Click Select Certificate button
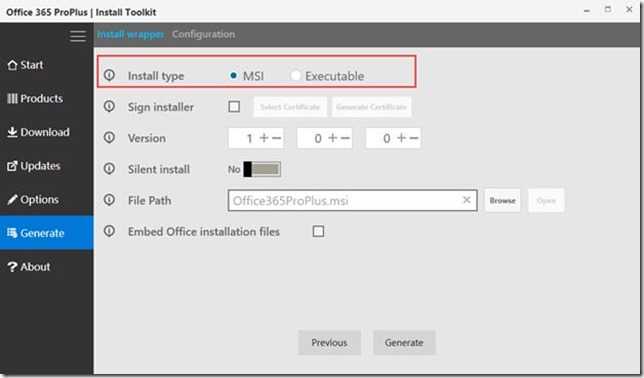 pos(290,107)
